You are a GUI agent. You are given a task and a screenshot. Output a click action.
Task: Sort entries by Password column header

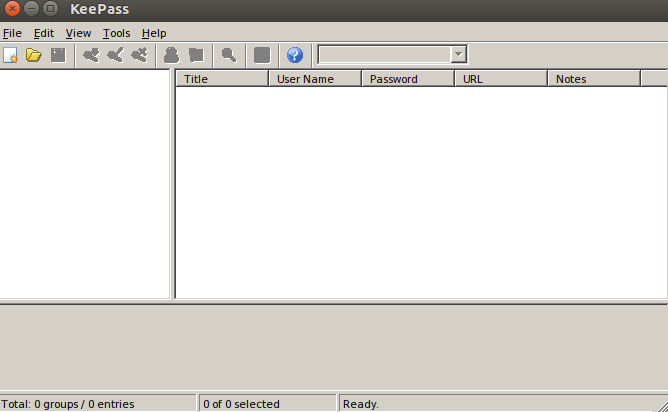tap(408, 79)
